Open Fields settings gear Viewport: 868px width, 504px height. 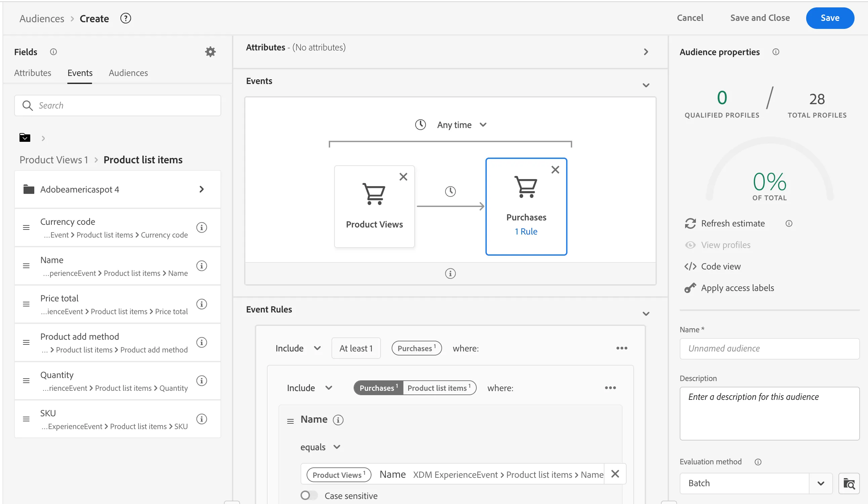pyautogui.click(x=210, y=52)
